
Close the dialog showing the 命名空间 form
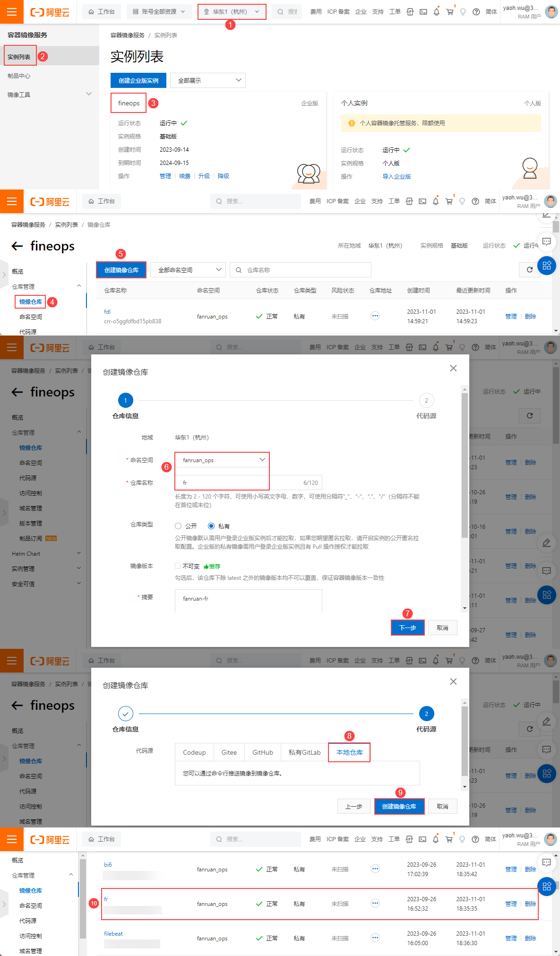point(453,368)
